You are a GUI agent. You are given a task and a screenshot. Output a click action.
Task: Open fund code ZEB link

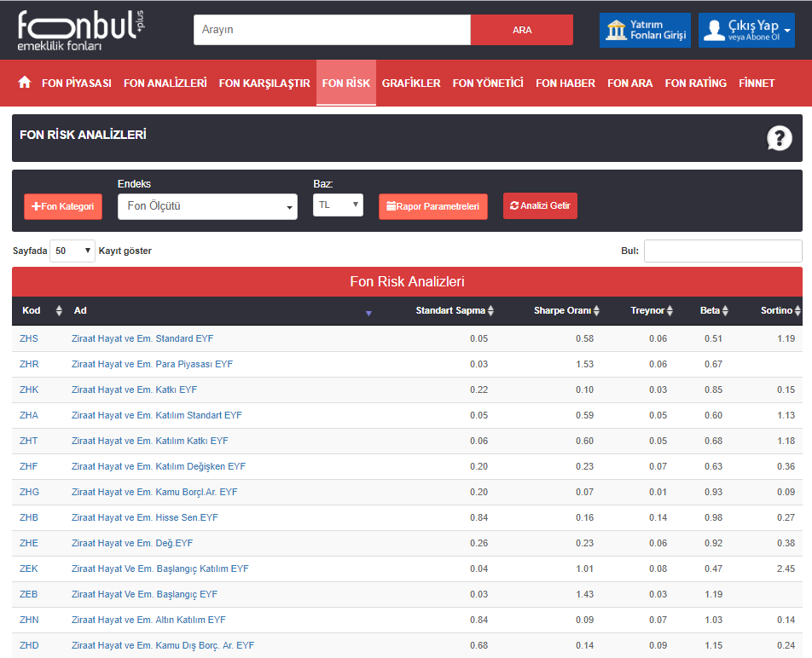pyautogui.click(x=28, y=594)
